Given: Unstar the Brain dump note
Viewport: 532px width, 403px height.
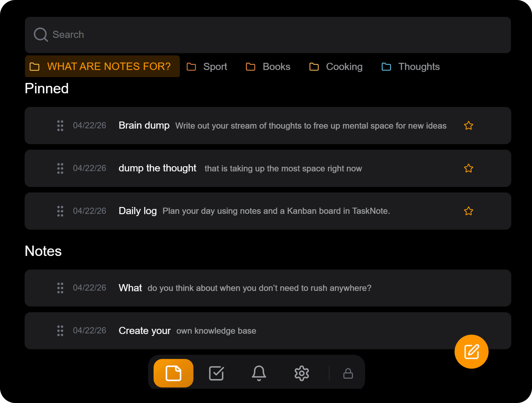Looking at the screenshot, I should tap(468, 126).
